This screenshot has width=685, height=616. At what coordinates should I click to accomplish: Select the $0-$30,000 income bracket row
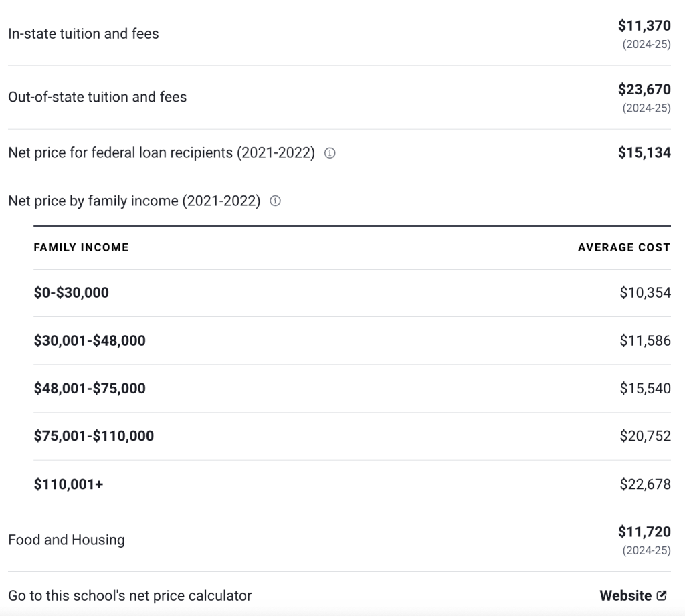pyautogui.click(x=72, y=292)
